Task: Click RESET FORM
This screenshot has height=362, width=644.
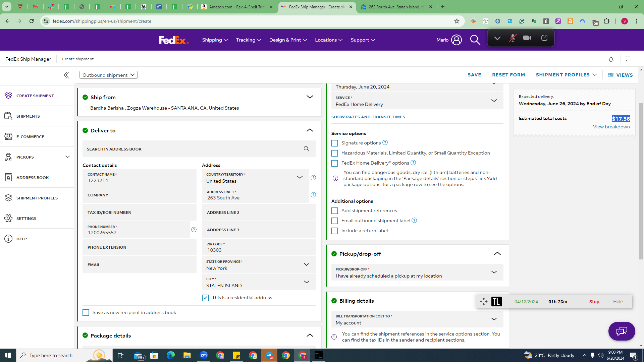Action: tap(508, 75)
